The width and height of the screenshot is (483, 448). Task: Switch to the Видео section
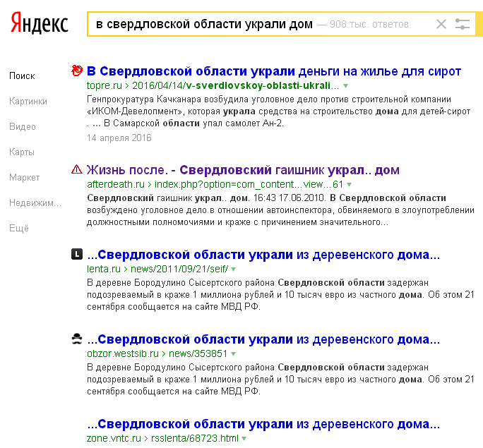tap(23, 127)
